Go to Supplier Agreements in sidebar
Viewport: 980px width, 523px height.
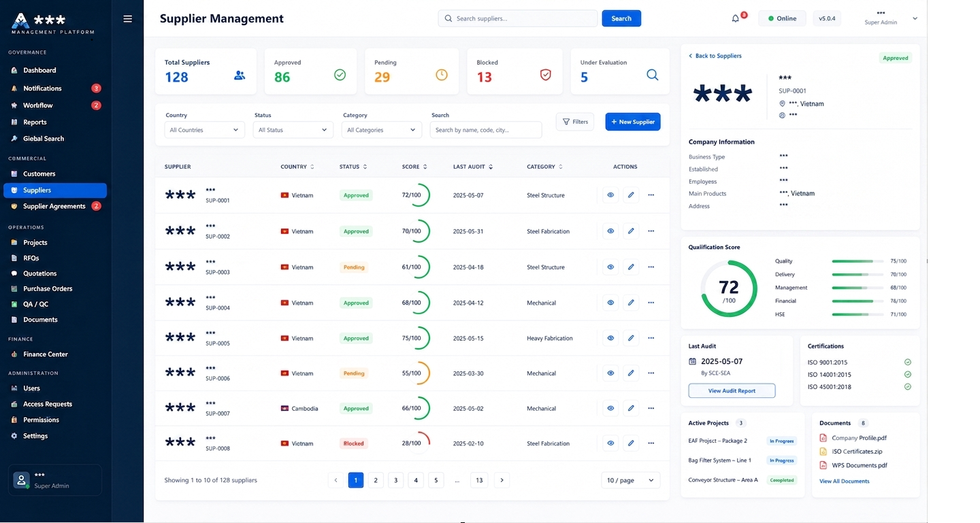(55, 206)
